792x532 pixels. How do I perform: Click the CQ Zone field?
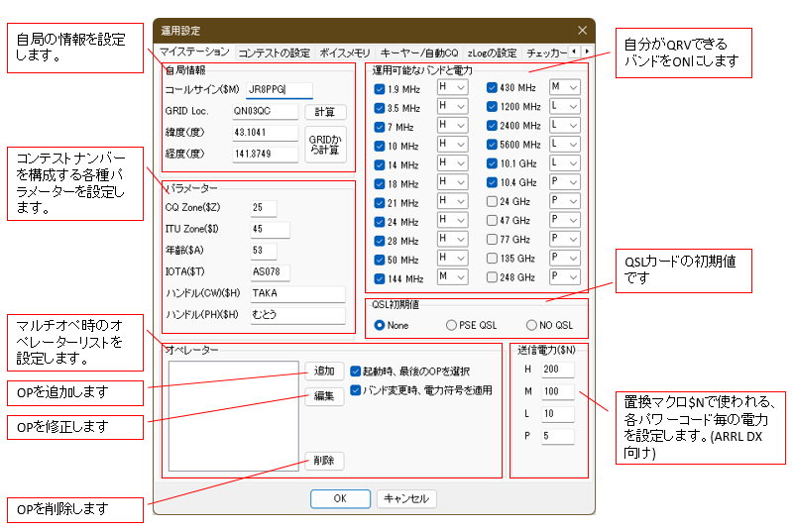pyautogui.click(x=263, y=207)
